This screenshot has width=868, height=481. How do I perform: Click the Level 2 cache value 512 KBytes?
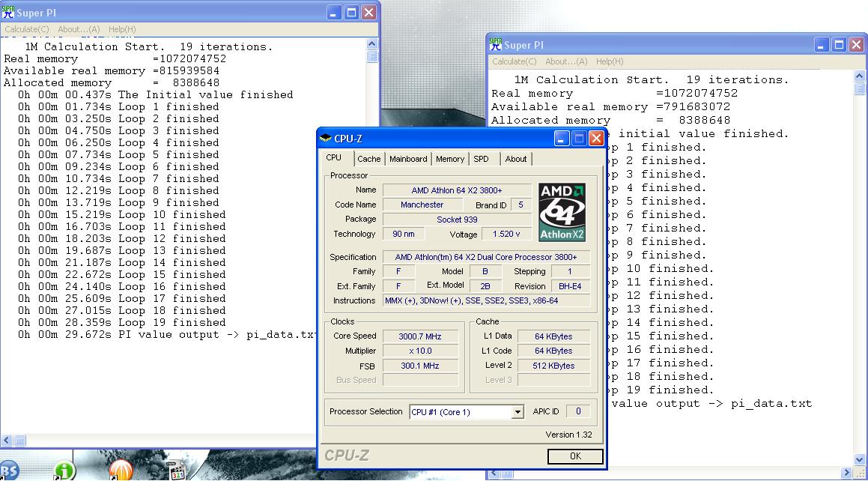pos(553,366)
